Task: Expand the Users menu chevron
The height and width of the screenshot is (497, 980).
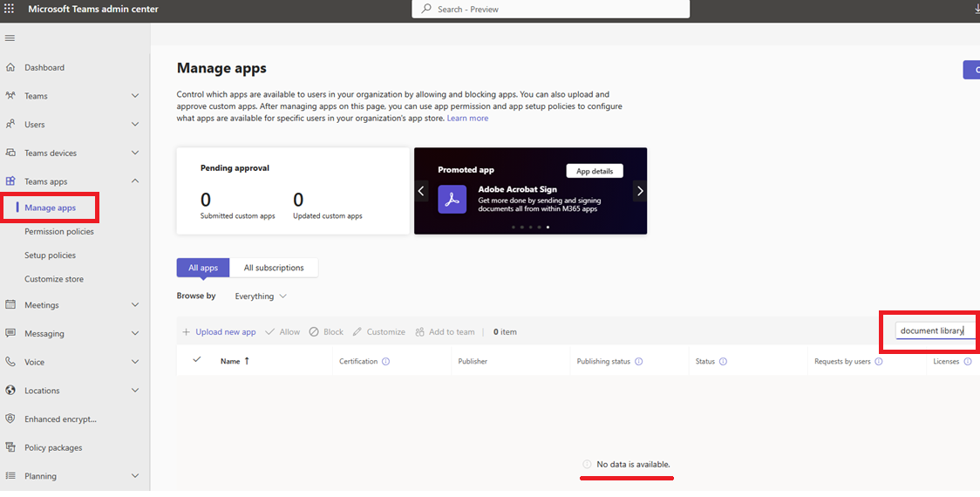Action: pos(135,125)
